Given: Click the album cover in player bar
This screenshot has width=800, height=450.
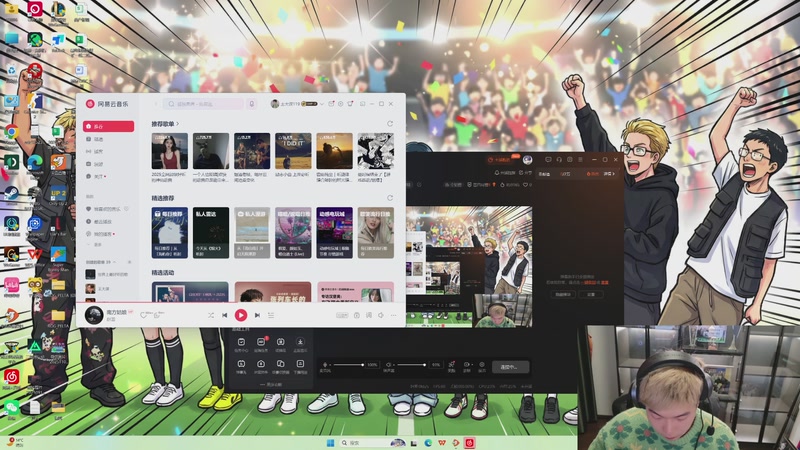Looking at the screenshot, I should (94, 315).
